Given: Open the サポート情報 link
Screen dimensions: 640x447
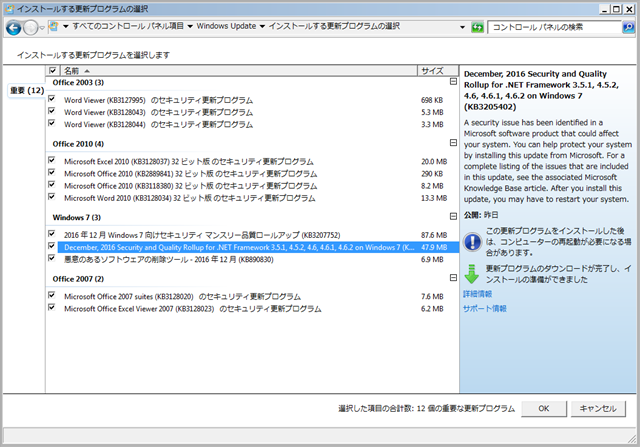Looking at the screenshot, I should [485, 309].
